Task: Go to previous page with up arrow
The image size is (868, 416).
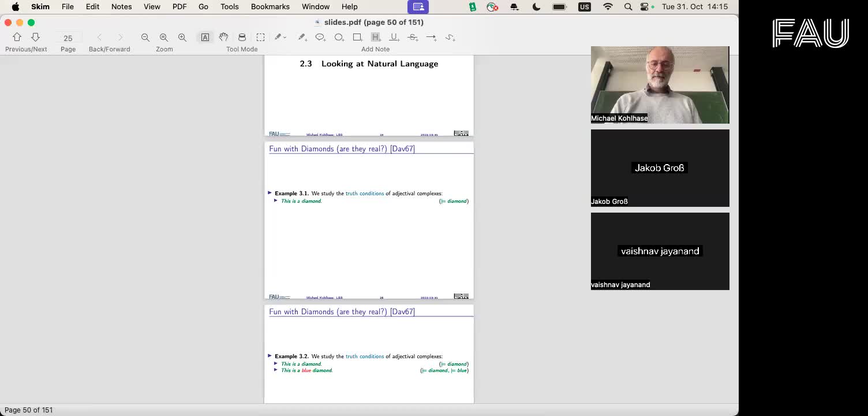Action: click(x=17, y=37)
